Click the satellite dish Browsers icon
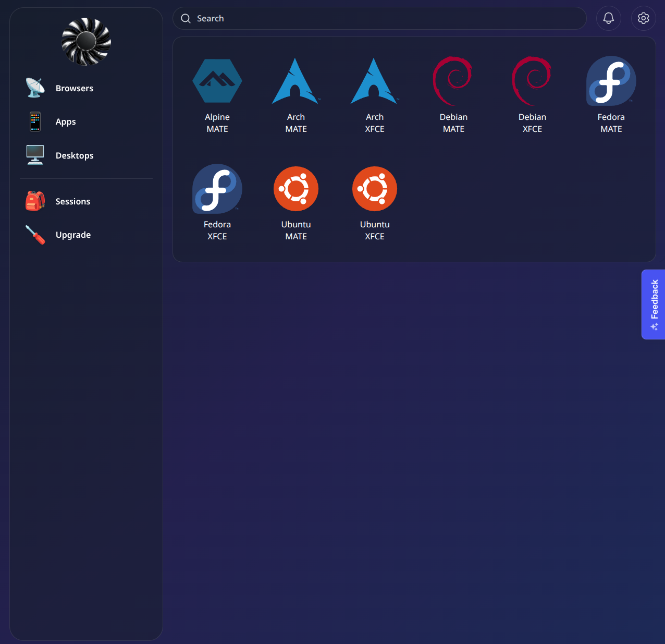665x644 pixels. (x=35, y=88)
